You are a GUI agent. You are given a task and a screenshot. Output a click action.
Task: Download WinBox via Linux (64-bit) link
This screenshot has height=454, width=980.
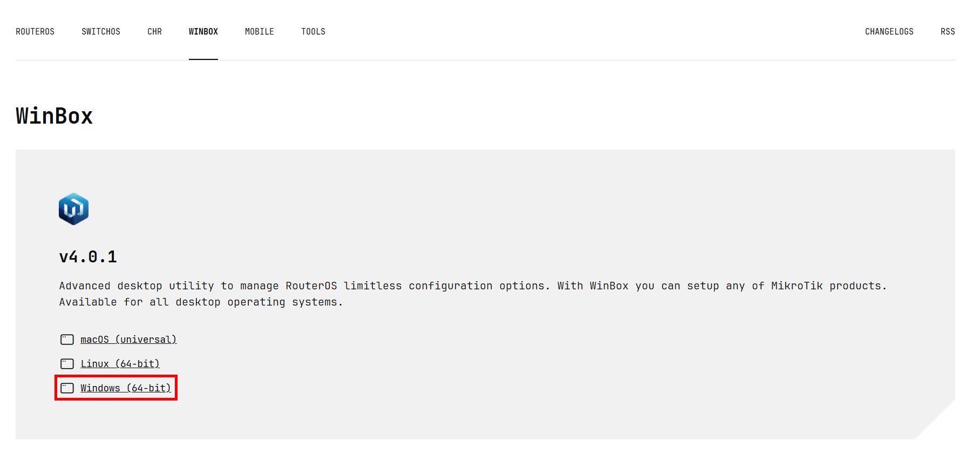click(x=120, y=364)
